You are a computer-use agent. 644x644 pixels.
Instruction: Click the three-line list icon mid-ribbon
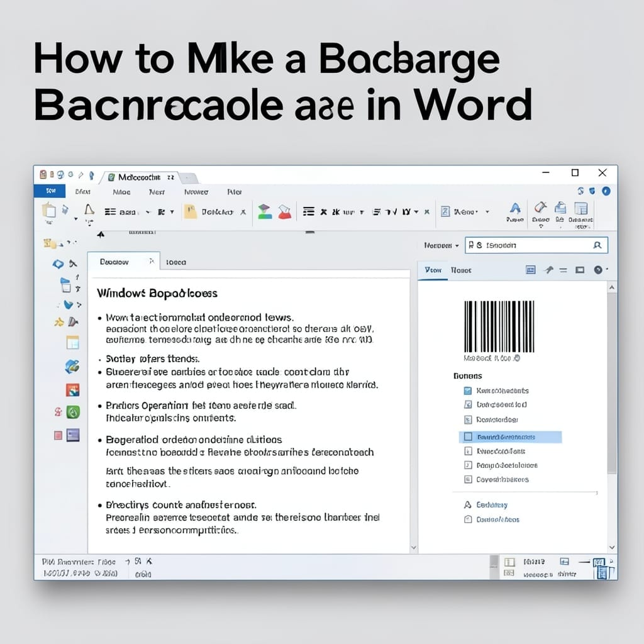pos(308,211)
